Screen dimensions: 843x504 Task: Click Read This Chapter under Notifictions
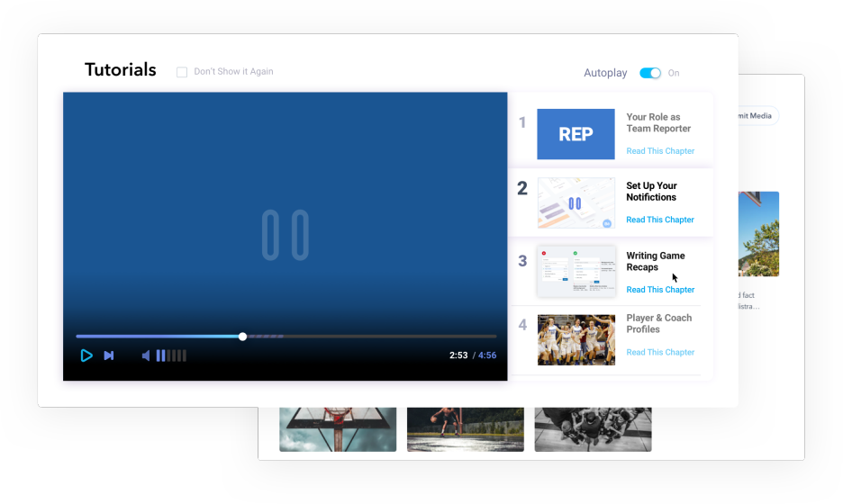(x=660, y=220)
